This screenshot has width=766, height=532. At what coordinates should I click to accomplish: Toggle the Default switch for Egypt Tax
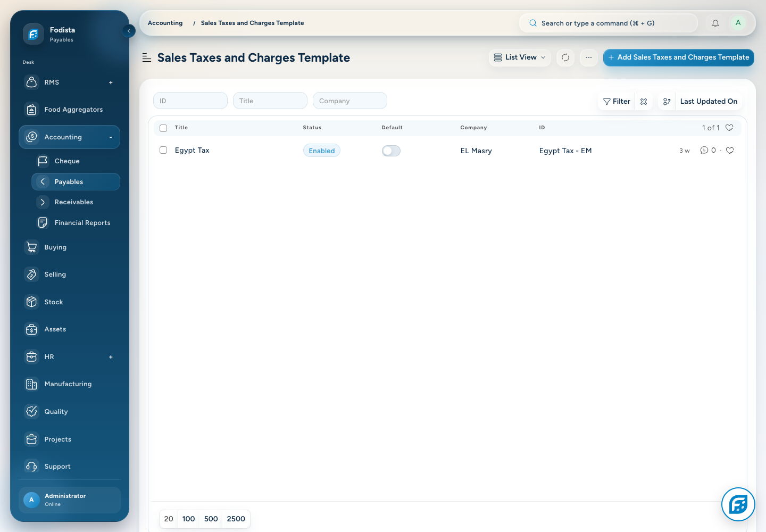pyautogui.click(x=391, y=151)
